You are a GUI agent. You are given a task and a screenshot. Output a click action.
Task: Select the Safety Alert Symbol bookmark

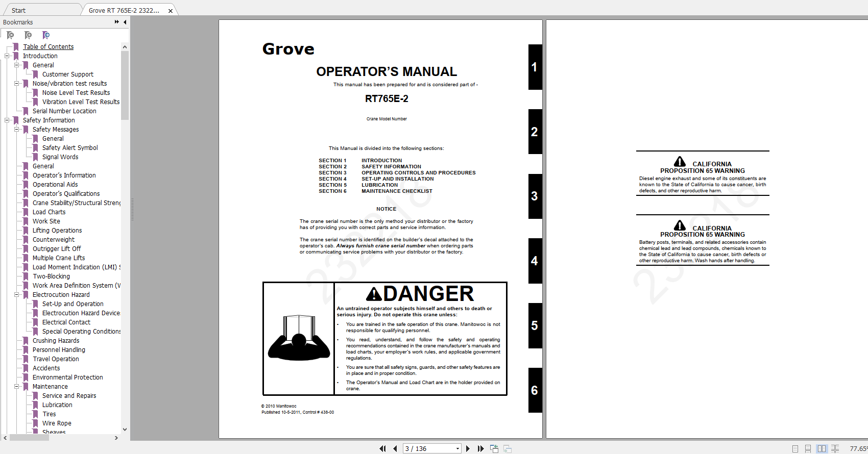[70, 148]
